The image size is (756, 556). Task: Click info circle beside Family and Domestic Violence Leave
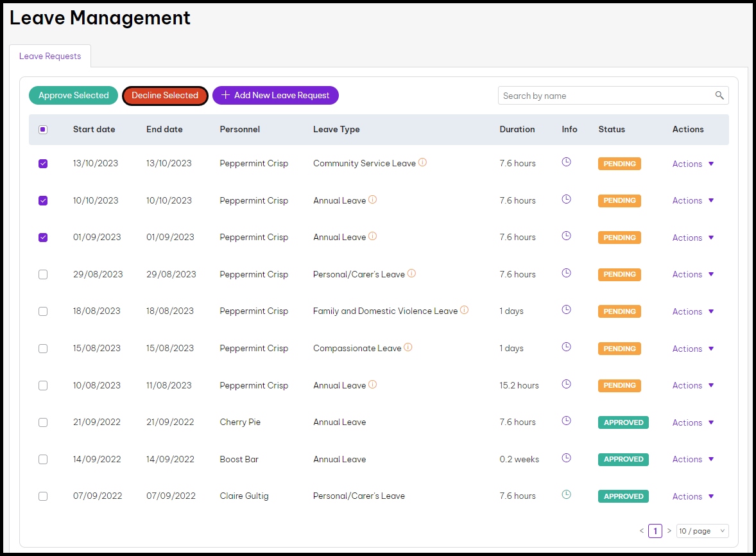tap(464, 310)
